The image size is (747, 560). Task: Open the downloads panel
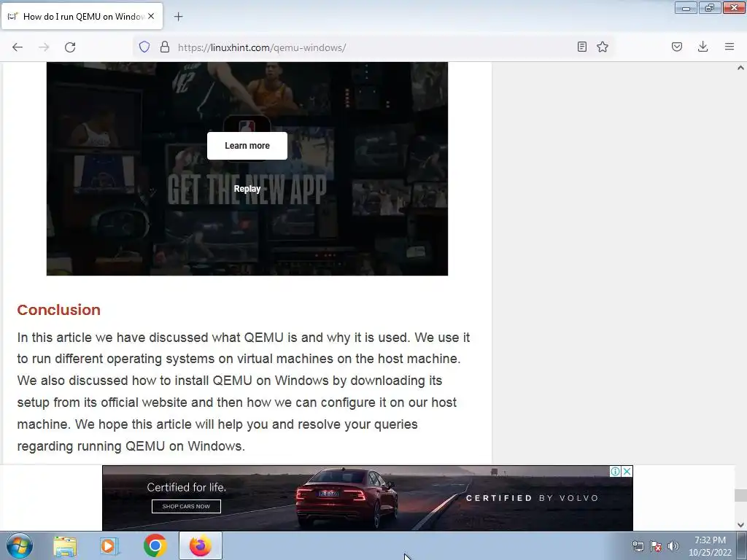[703, 47]
